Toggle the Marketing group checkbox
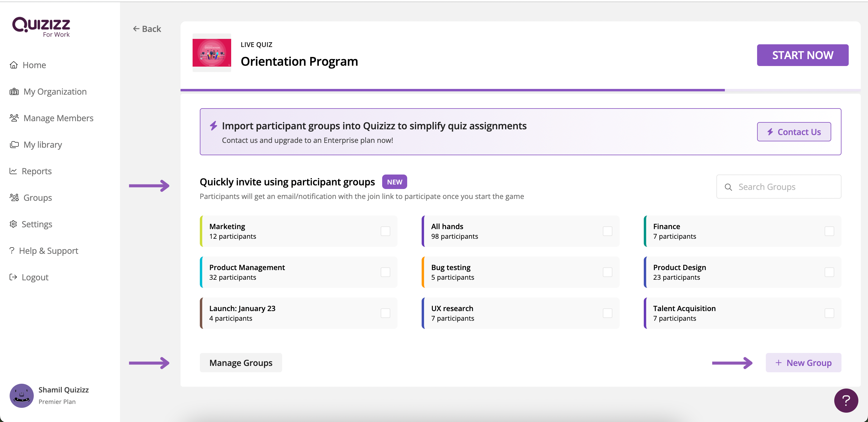868x422 pixels. pyautogui.click(x=386, y=231)
